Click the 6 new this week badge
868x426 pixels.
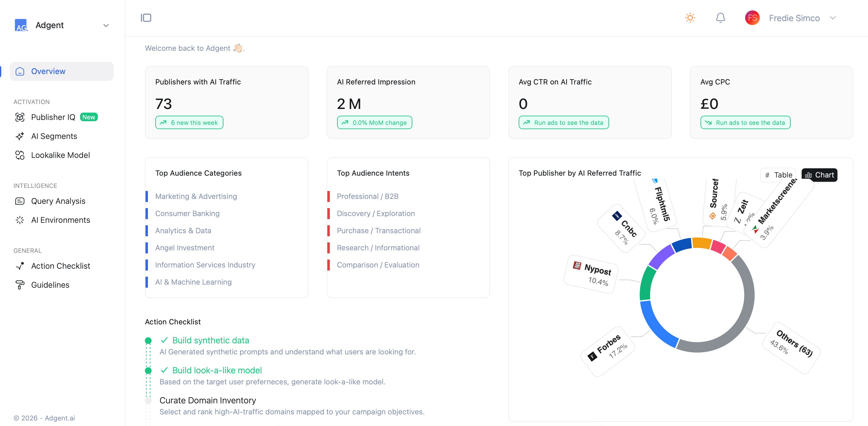point(189,122)
